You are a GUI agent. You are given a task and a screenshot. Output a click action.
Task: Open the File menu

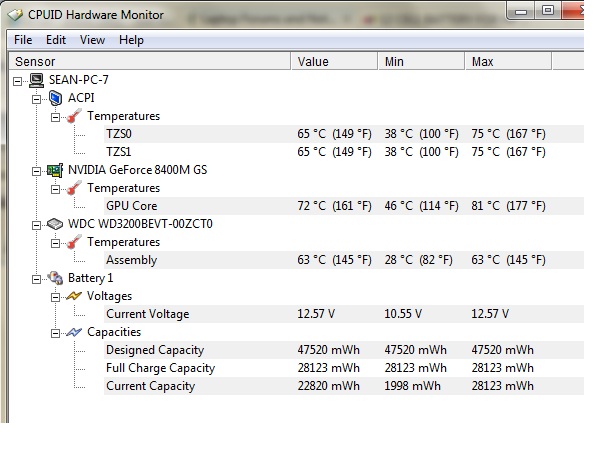click(23, 40)
